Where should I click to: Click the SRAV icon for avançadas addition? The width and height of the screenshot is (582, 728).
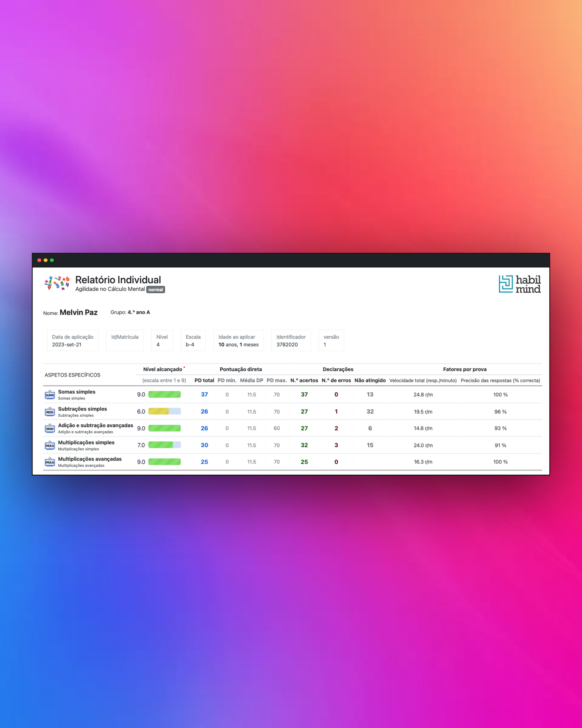coord(50,428)
